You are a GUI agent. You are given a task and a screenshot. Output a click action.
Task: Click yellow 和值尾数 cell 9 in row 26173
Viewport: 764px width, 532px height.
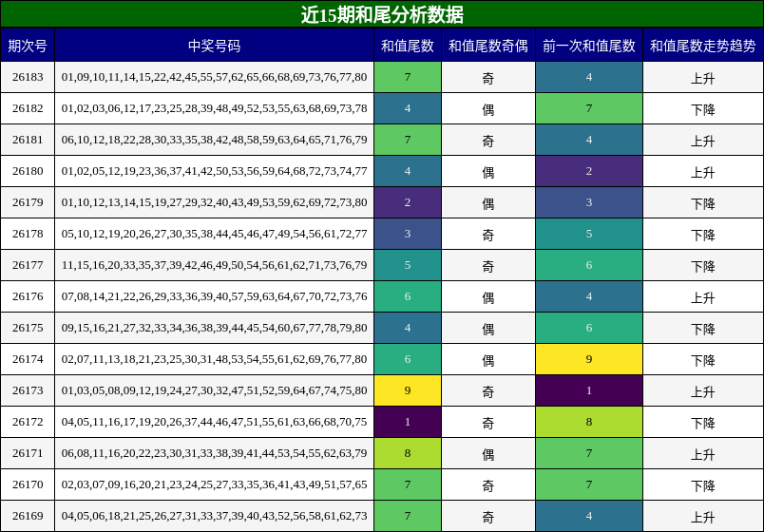(408, 390)
